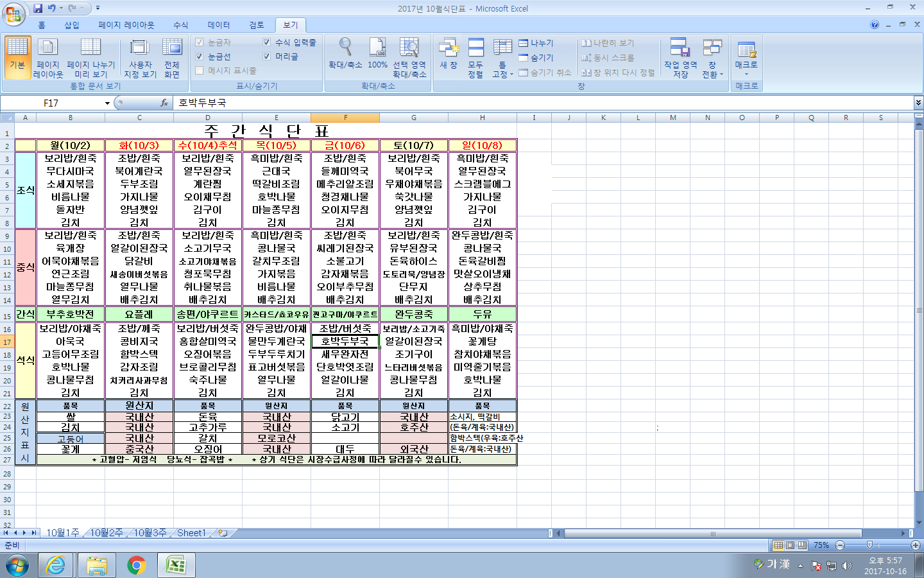Switch to 페이지 레이아웃 view icon
924x578 pixels.
(48, 57)
